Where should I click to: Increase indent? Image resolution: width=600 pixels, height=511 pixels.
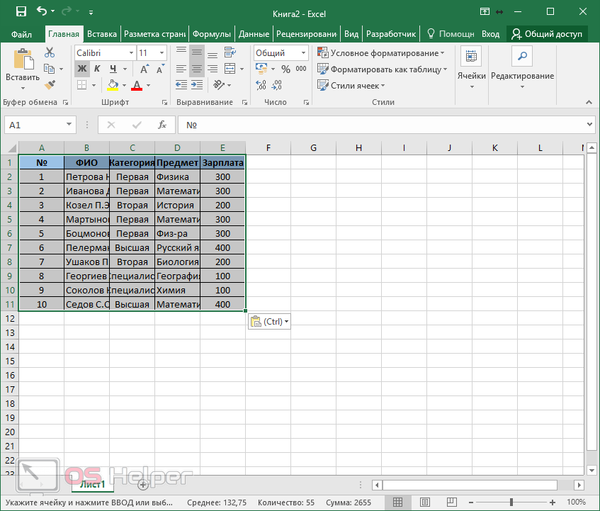click(197, 85)
